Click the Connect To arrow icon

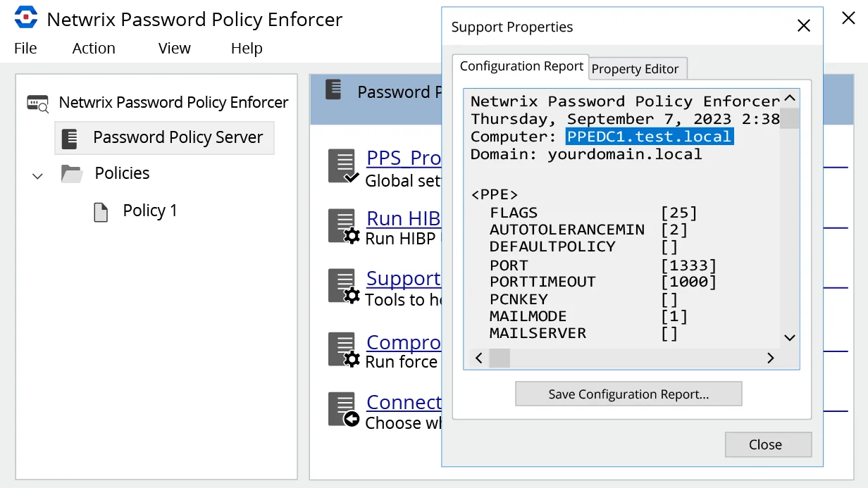(x=344, y=410)
